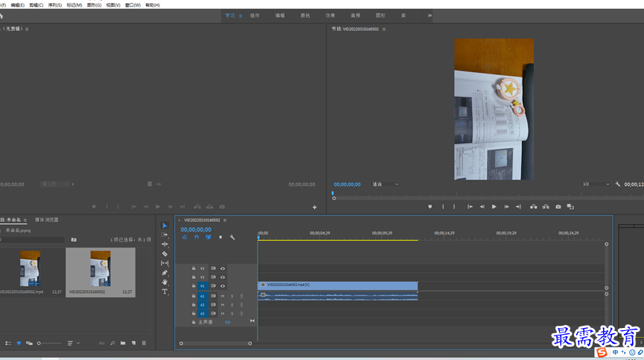Select VID20220310160502.mp4 clip thumbnail

click(x=31, y=269)
